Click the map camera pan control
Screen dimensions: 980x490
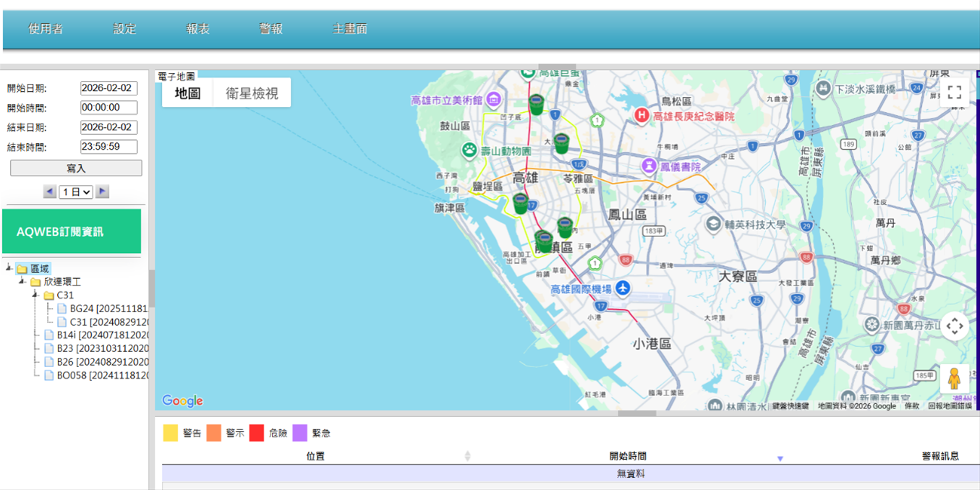point(954,326)
